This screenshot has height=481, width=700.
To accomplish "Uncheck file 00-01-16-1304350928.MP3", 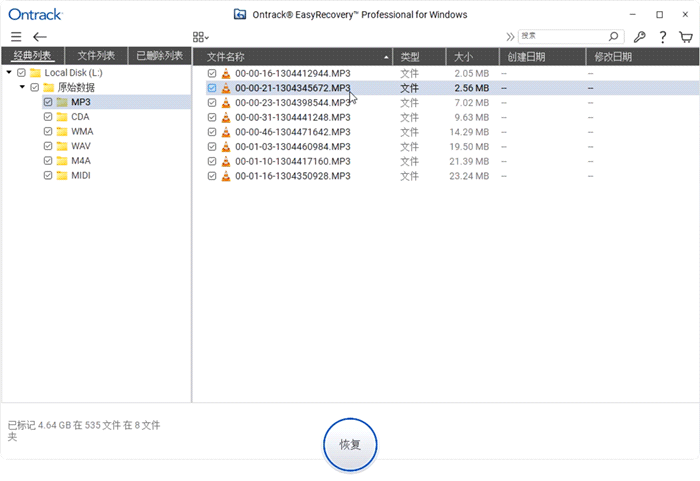I will tap(212, 176).
